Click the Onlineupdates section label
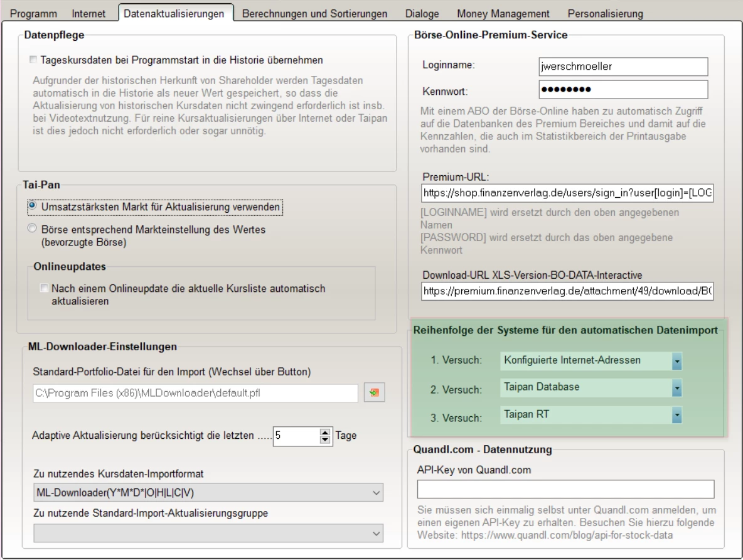 pos(70,266)
